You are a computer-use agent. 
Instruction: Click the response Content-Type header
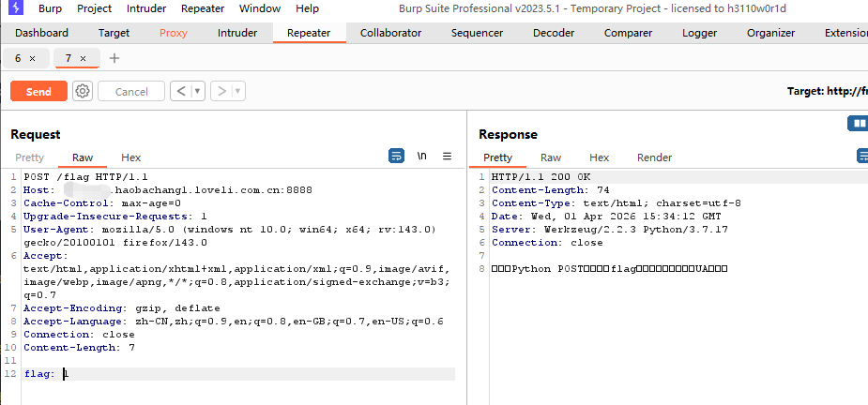[x=617, y=203]
